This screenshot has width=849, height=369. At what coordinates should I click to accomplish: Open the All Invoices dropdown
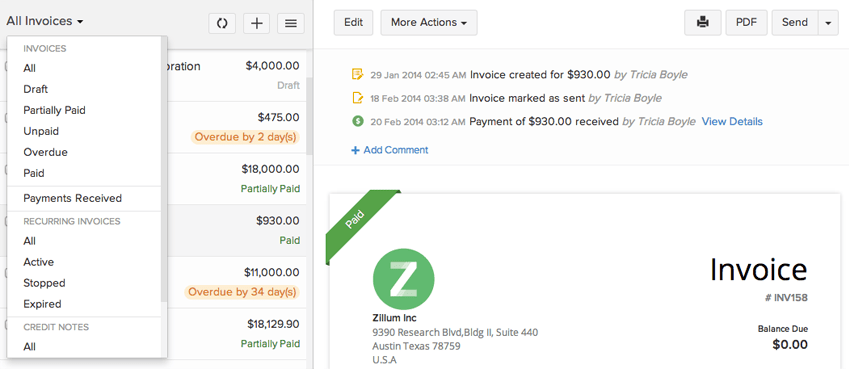[x=45, y=21]
